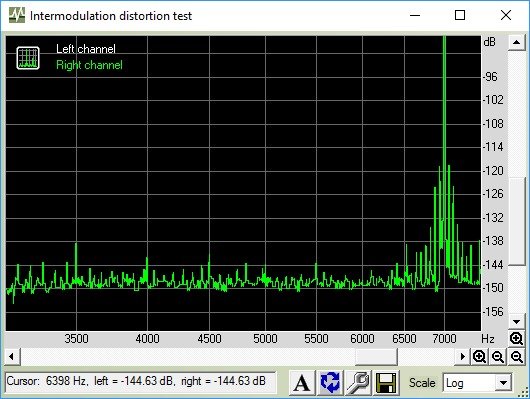Click the app icon in the title bar

tap(17, 15)
